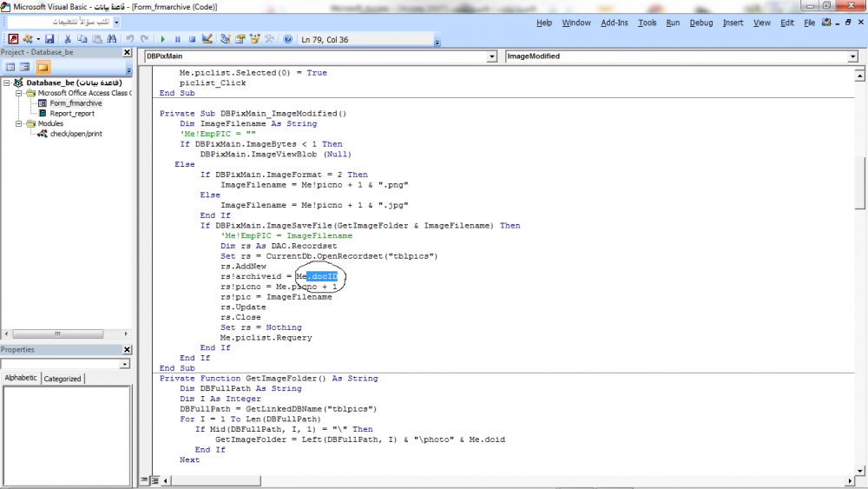Open the File menu

(x=809, y=23)
